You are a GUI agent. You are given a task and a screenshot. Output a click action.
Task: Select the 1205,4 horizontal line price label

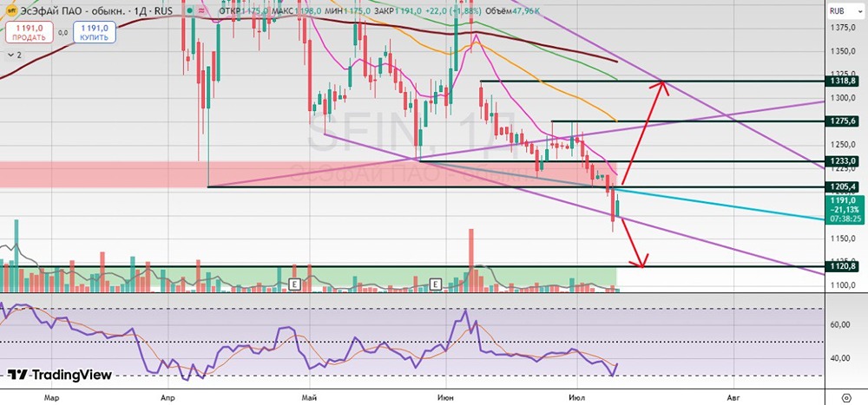(841, 187)
